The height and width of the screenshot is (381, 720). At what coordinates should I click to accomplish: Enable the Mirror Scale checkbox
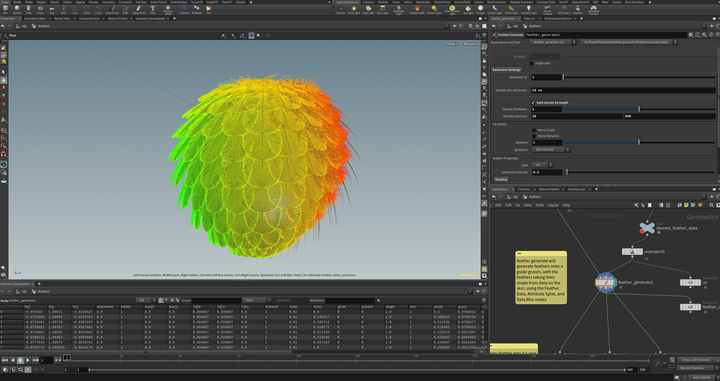pos(534,130)
